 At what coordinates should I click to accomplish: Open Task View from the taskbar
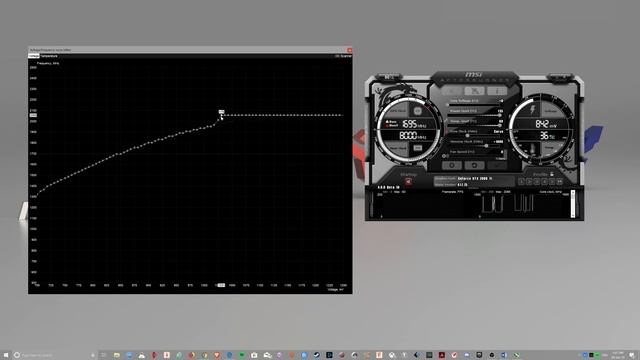coord(104,355)
